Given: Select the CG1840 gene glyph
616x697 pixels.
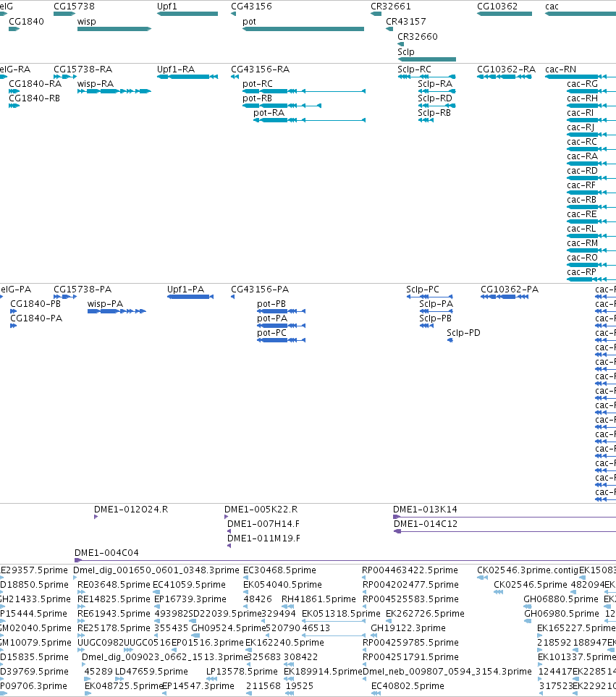Looking at the screenshot, I should click(x=14, y=29).
